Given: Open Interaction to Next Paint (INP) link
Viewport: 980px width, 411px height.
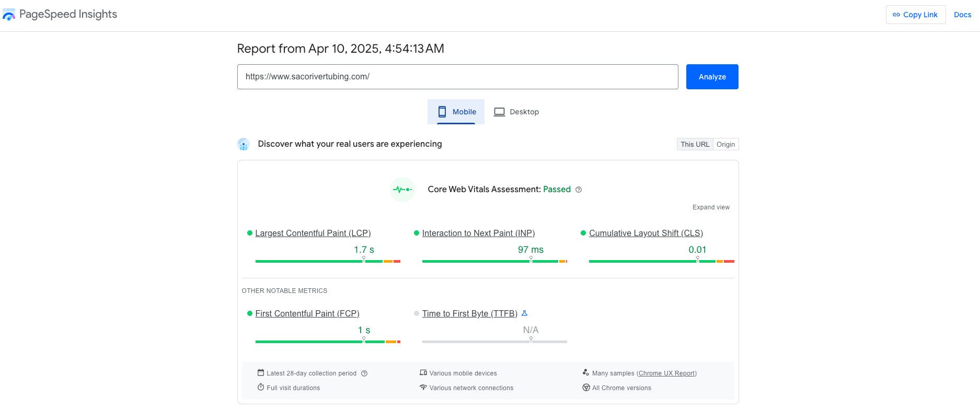Looking at the screenshot, I should tap(478, 233).
